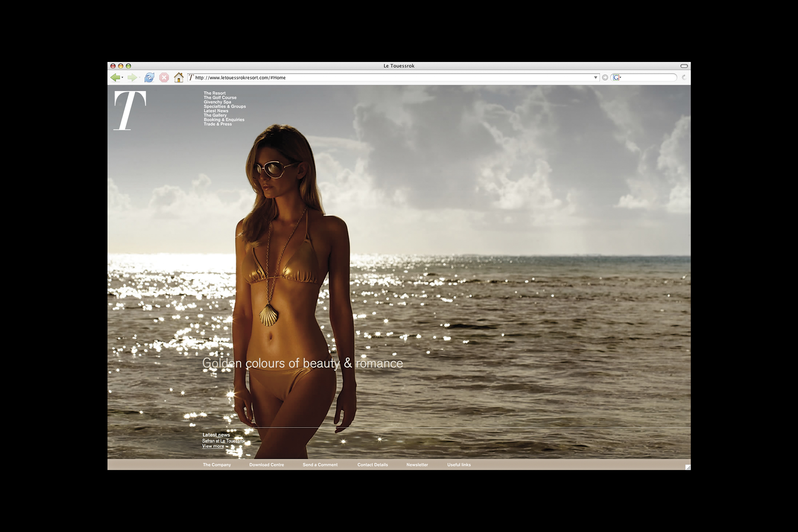Screen dimensions: 798x532
Task: Select Givenchy Spa from navigation menu
Action: coord(217,102)
